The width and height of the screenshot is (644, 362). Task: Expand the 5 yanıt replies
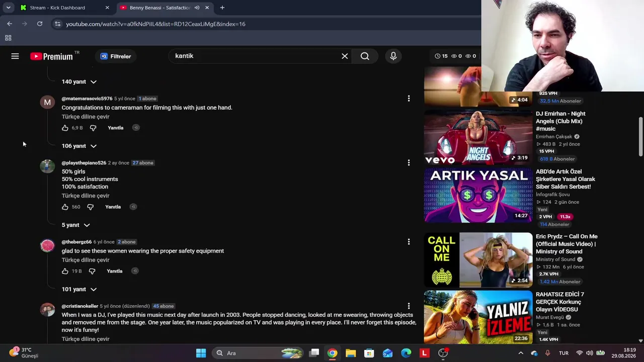[75, 225]
